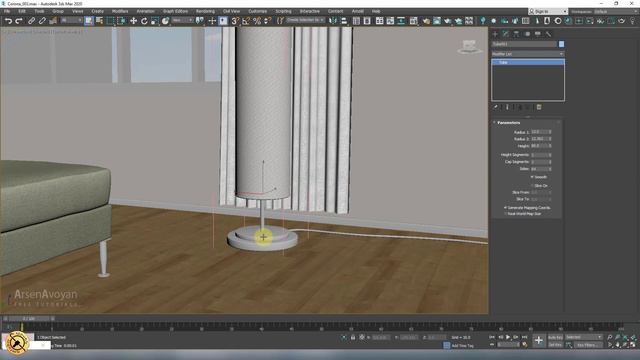Toggle the Percent Snap icon
640x360 pixels.
pos(257,20)
